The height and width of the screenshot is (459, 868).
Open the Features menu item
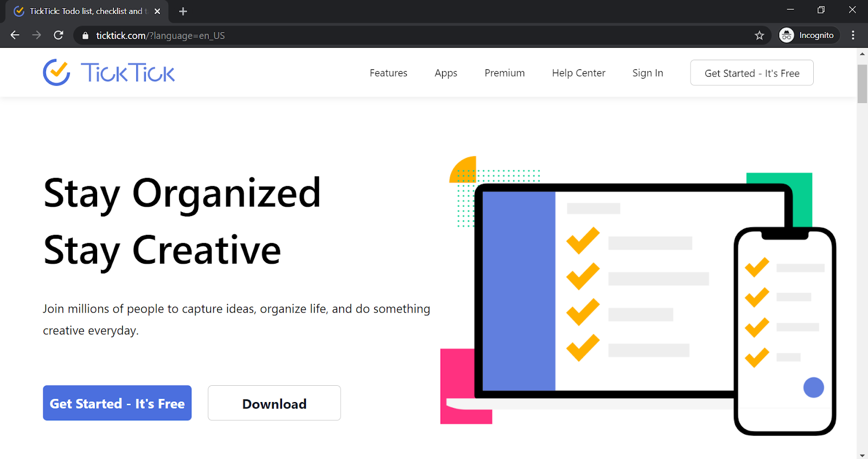[x=388, y=73]
